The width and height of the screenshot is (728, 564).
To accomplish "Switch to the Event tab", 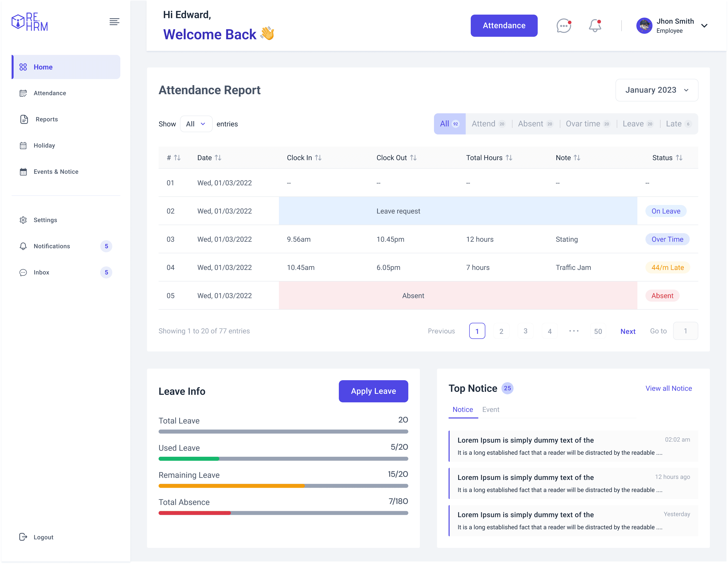I will click(x=491, y=410).
